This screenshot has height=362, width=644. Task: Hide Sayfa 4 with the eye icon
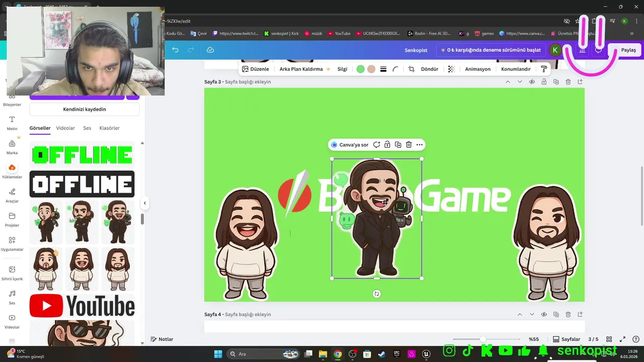click(544, 315)
